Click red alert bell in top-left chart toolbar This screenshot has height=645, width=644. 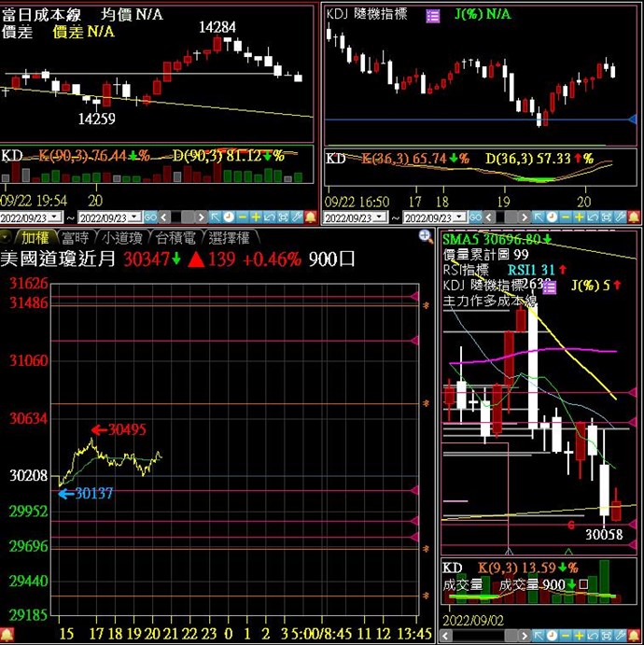(x=311, y=217)
